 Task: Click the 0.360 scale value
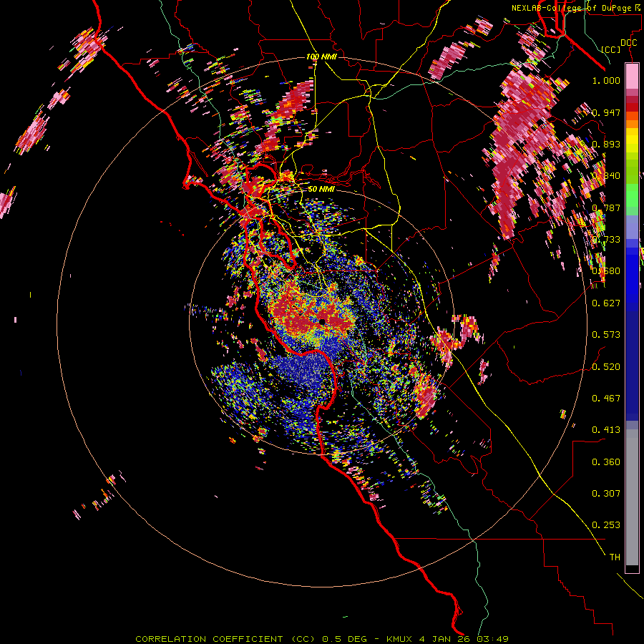click(x=606, y=462)
